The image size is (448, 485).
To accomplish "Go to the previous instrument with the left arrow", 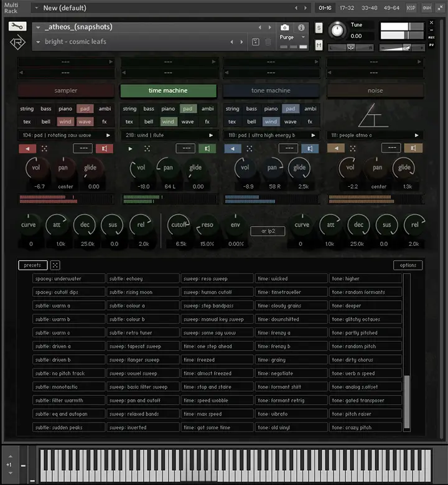I will click(x=259, y=27).
